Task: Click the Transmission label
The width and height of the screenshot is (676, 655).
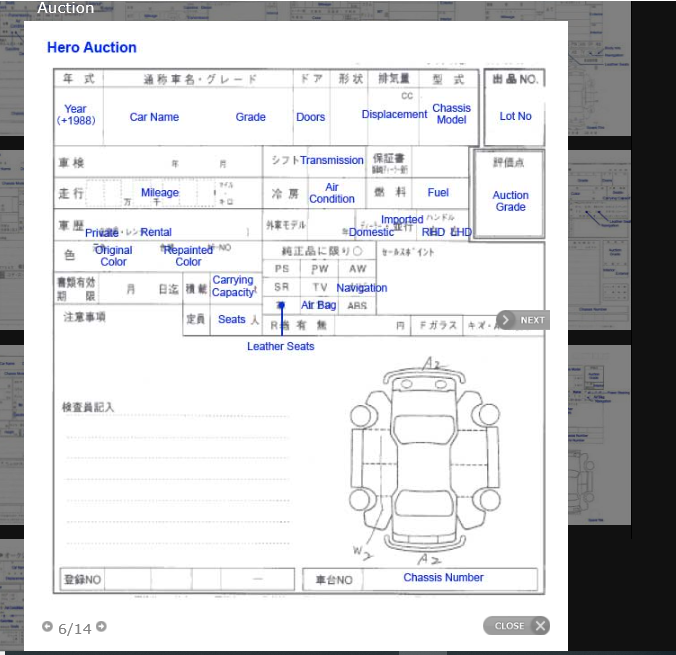Action: click(x=332, y=160)
